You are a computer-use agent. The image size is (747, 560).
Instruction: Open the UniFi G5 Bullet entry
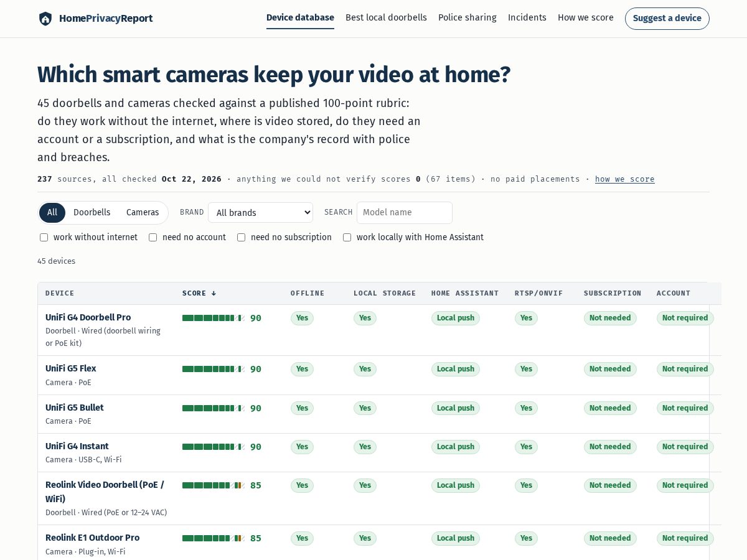click(75, 408)
